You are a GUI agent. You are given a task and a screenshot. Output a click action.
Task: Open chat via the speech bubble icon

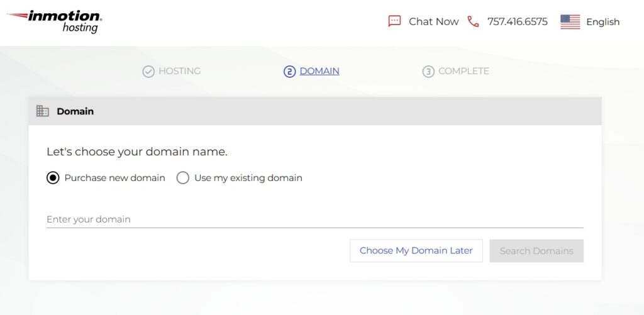coord(394,21)
